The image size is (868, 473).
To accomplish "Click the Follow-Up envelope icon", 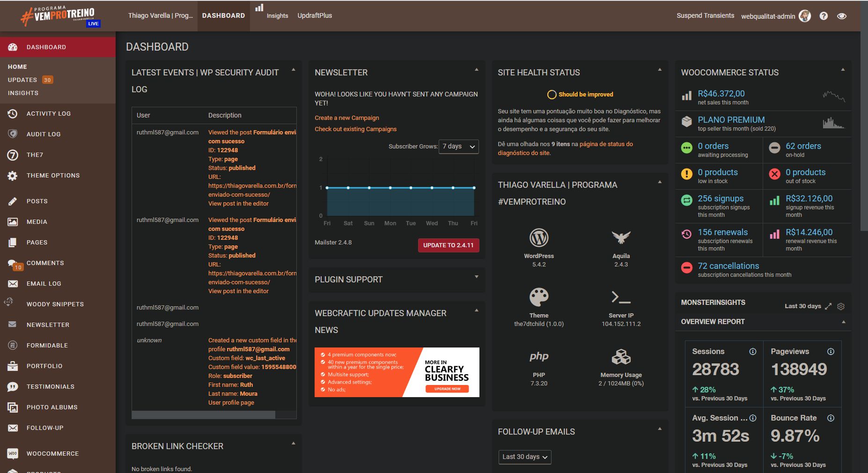I will coord(13,428).
